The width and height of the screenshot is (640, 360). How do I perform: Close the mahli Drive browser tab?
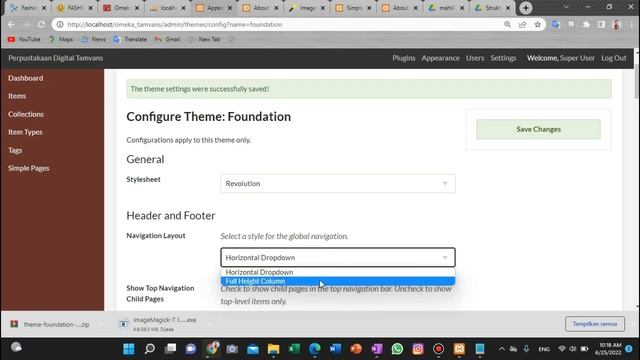462,8
